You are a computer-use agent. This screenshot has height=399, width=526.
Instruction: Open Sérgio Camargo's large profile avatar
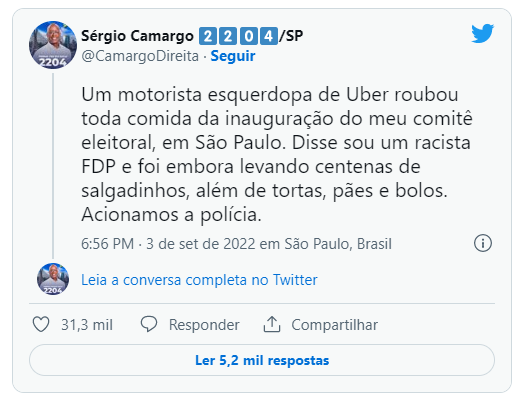pos(53,45)
